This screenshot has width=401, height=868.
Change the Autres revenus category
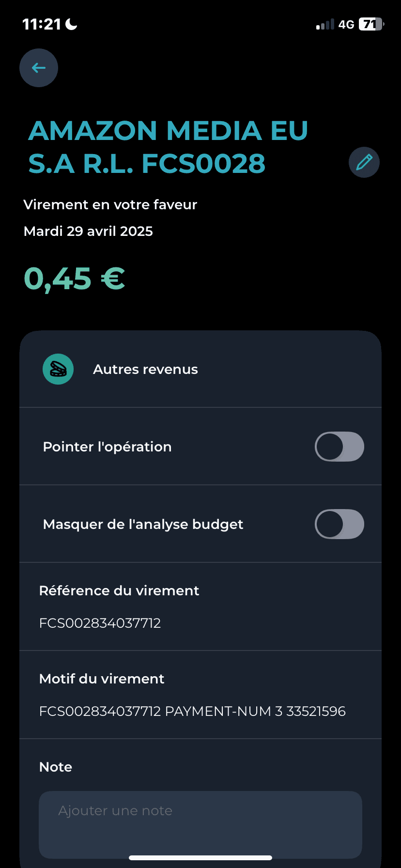coord(200,369)
